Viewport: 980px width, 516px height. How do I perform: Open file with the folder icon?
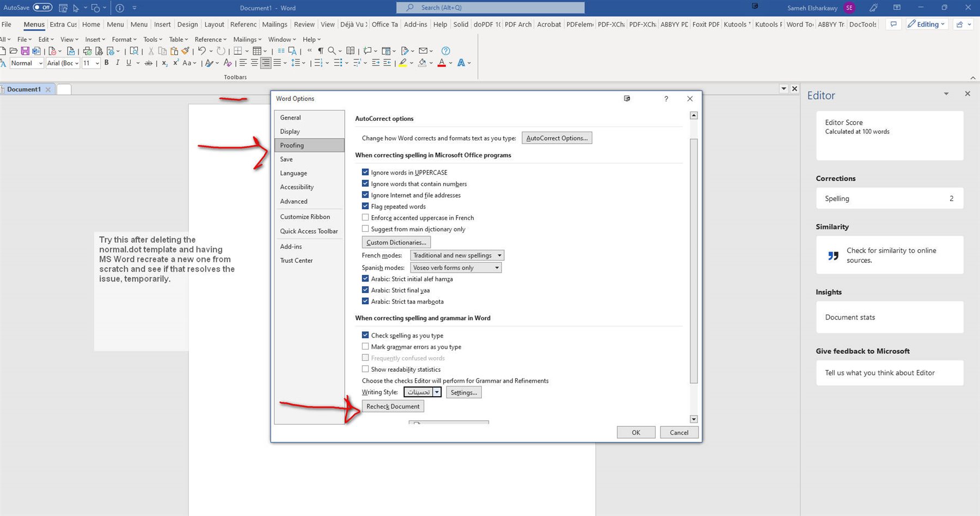[x=14, y=51]
